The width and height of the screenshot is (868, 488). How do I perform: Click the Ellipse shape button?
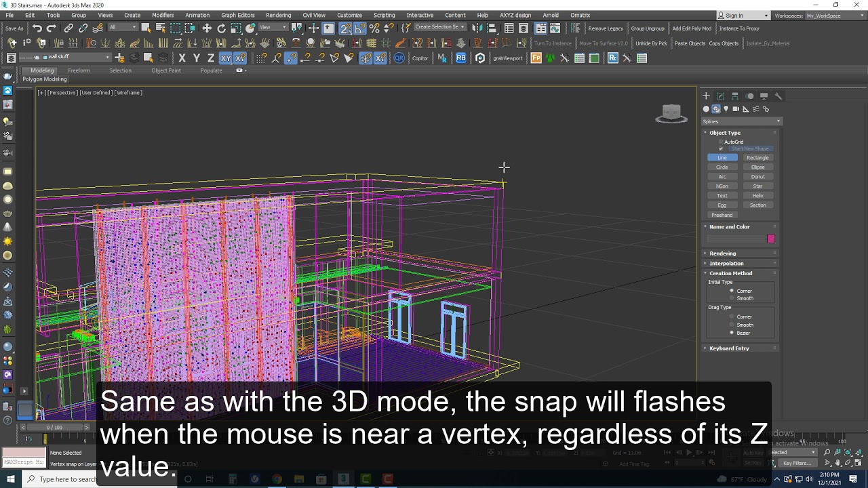757,167
